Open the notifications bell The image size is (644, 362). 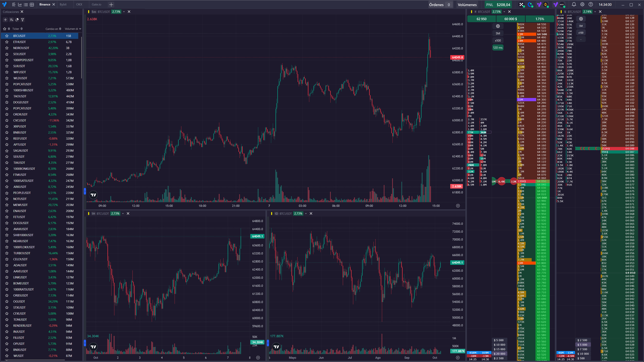(574, 4)
